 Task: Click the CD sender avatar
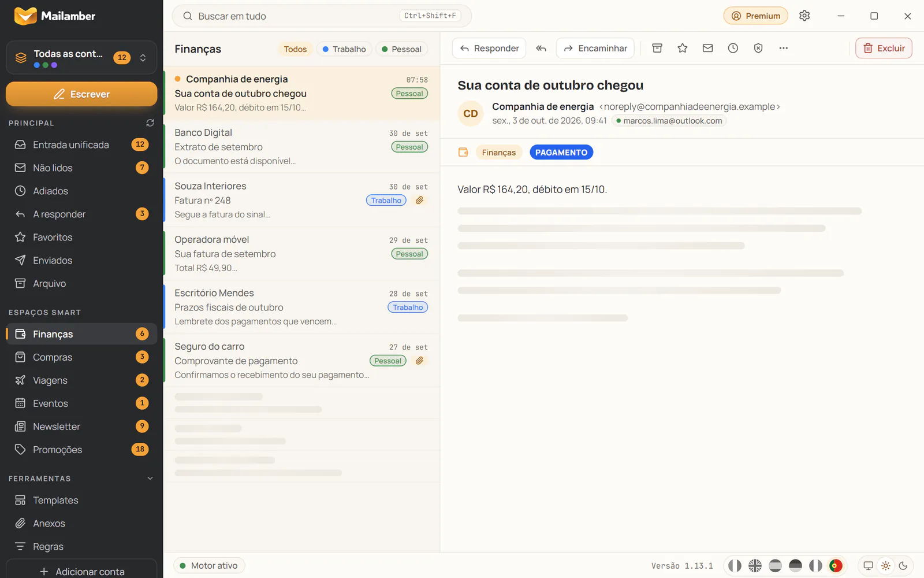[471, 114]
